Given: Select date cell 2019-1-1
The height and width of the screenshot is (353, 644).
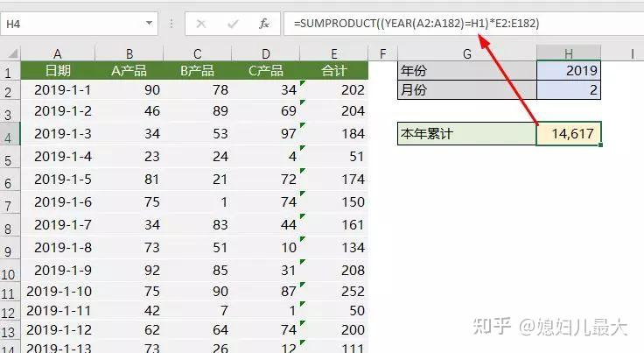Looking at the screenshot, I should coord(58,90).
